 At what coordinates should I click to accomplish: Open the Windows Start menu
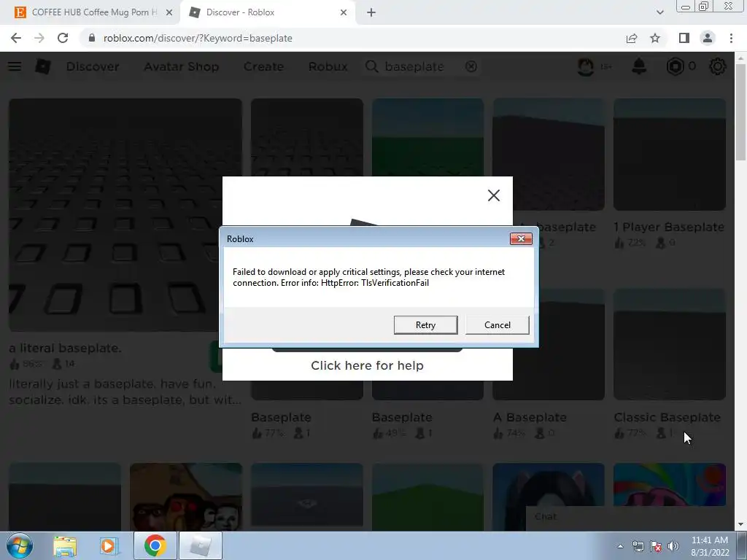click(x=20, y=545)
